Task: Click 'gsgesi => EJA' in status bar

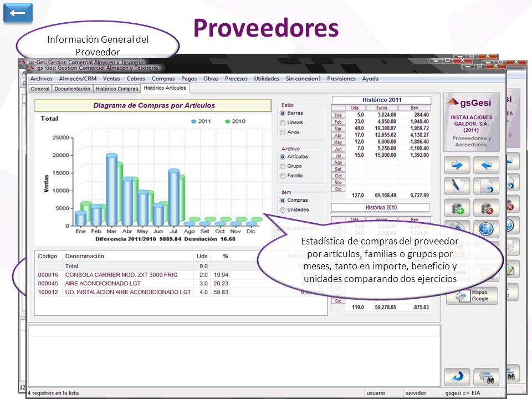Action: click(462, 393)
